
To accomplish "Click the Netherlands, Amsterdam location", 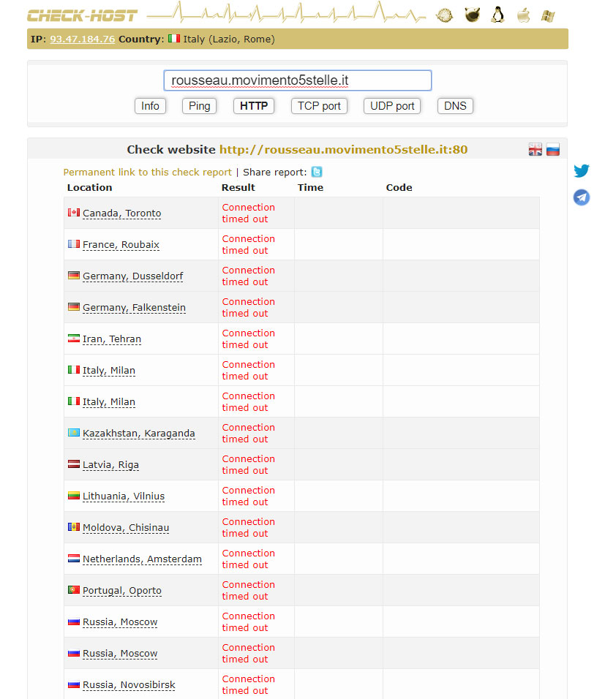I will pyautogui.click(x=142, y=559).
